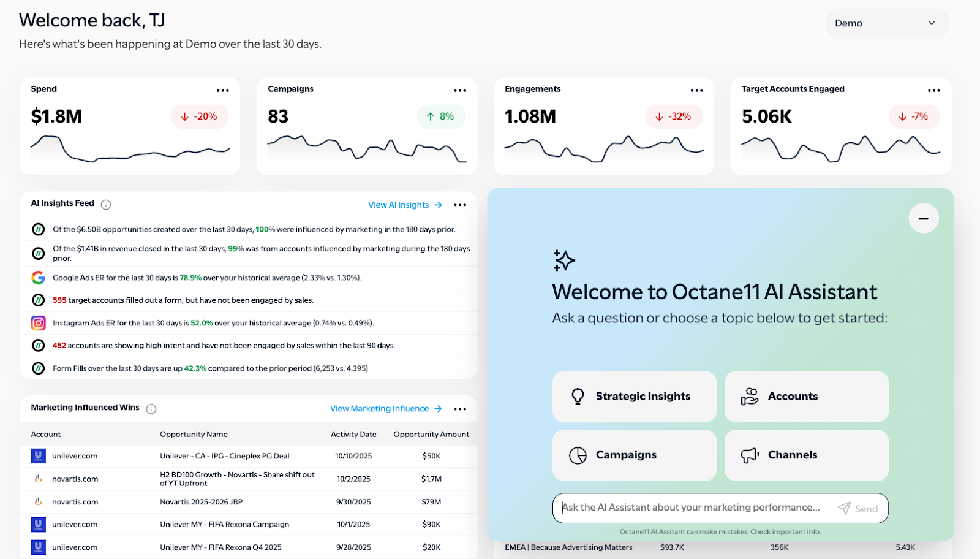This screenshot has width=980, height=559.
Task: Open Target Accounts Engaged card options
Action: click(x=933, y=91)
